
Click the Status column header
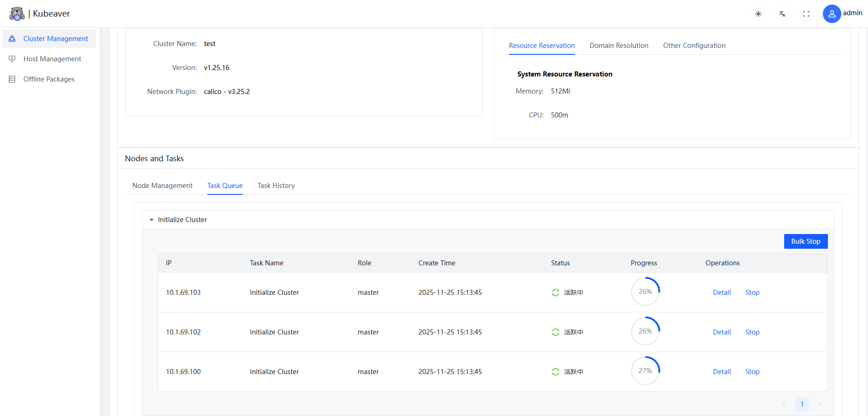[x=560, y=263]
